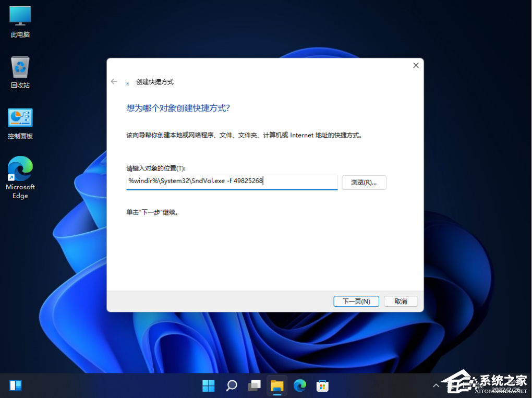Click the Windows Start button
Viewport: 532px width, 398px height.
[208, 385]
